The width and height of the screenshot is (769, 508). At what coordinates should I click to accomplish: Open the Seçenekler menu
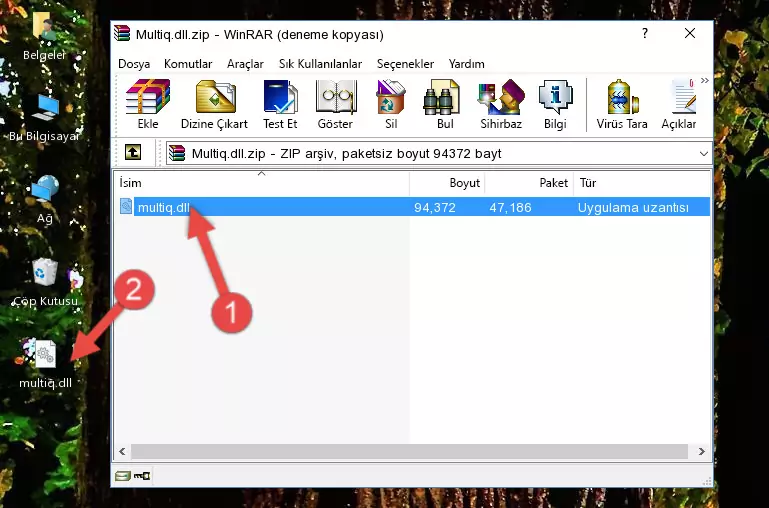[405, 64]
